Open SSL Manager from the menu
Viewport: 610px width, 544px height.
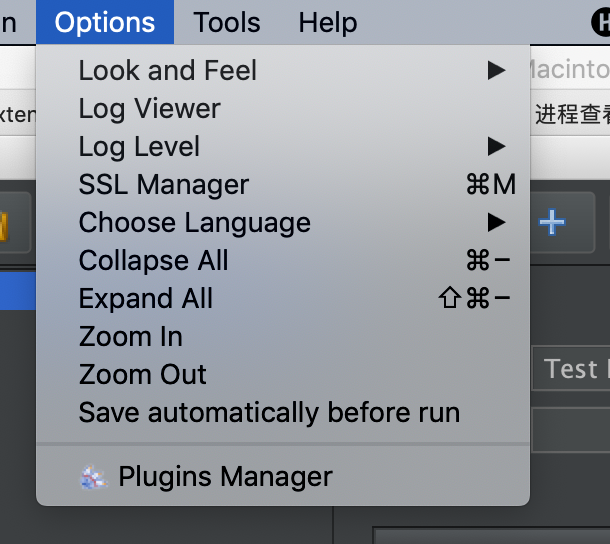coord(283,184)
